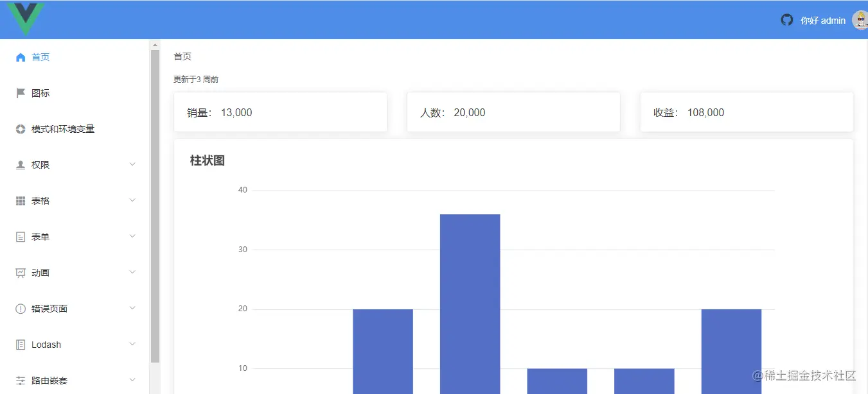Click the flag icon beside 图标
The image size is (868, 394).
click(x=21, y=93)
